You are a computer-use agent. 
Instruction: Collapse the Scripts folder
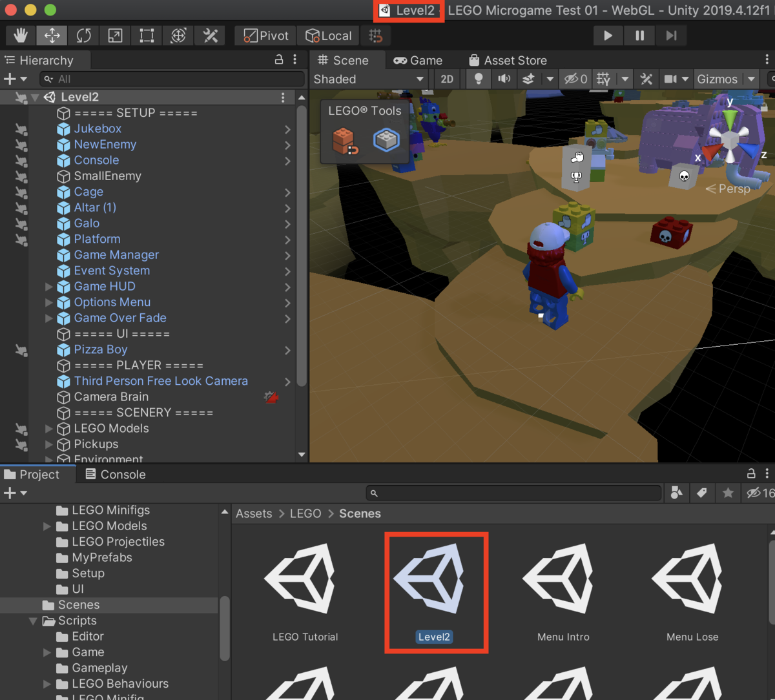pos(33,621)
